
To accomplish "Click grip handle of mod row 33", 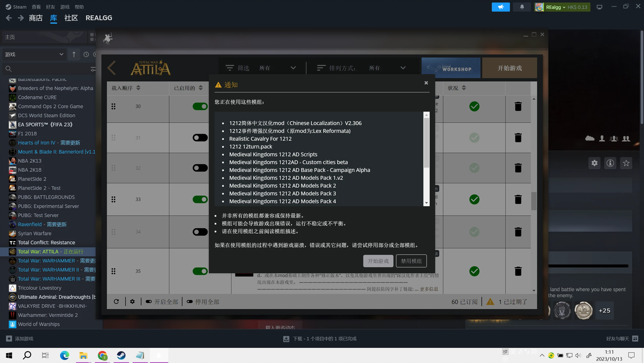I will click(x=113, y=200).
